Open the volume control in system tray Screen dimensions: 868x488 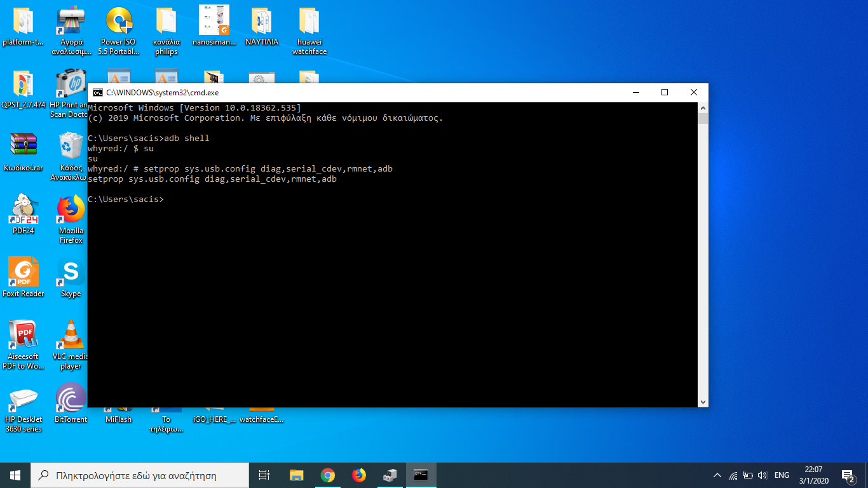[x=763, y=475]
